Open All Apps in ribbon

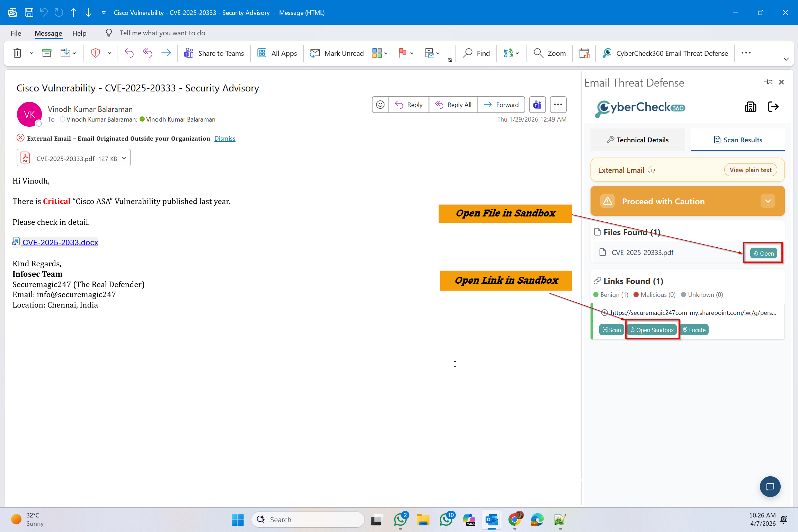pos(277,53)
